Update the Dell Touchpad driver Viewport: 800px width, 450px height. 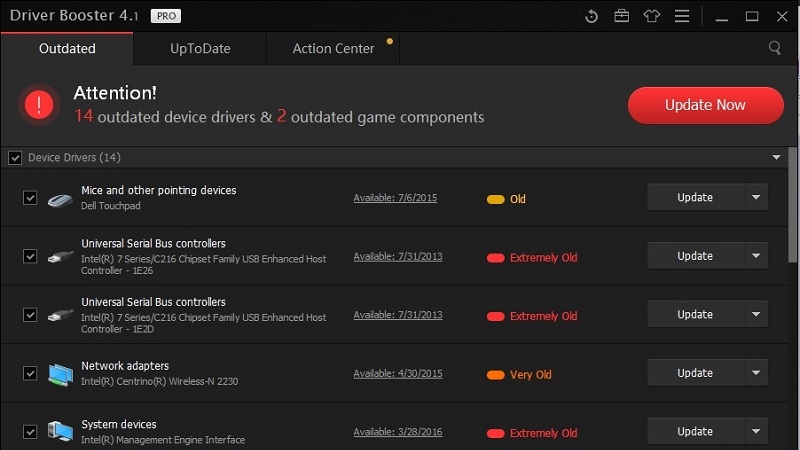tap(695, 197)
